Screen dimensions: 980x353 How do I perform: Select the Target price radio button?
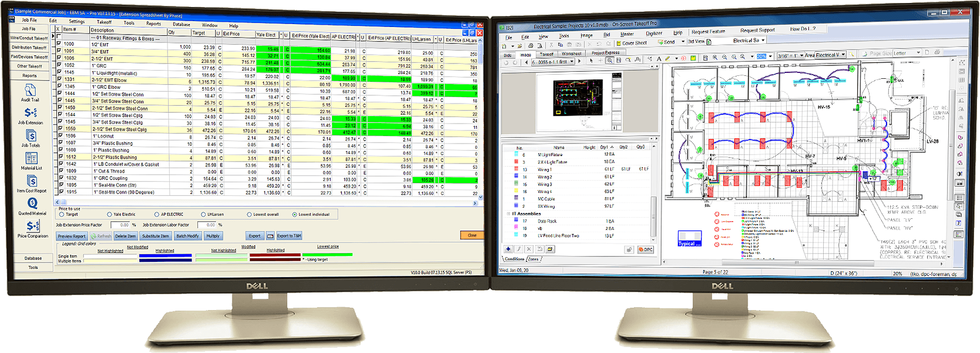(62, 214)
